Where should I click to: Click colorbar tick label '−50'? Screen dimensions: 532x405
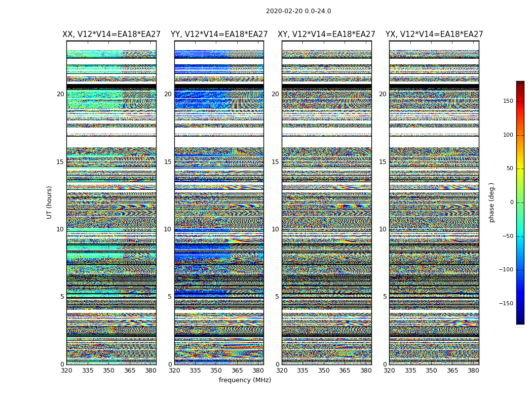[508, 236]
